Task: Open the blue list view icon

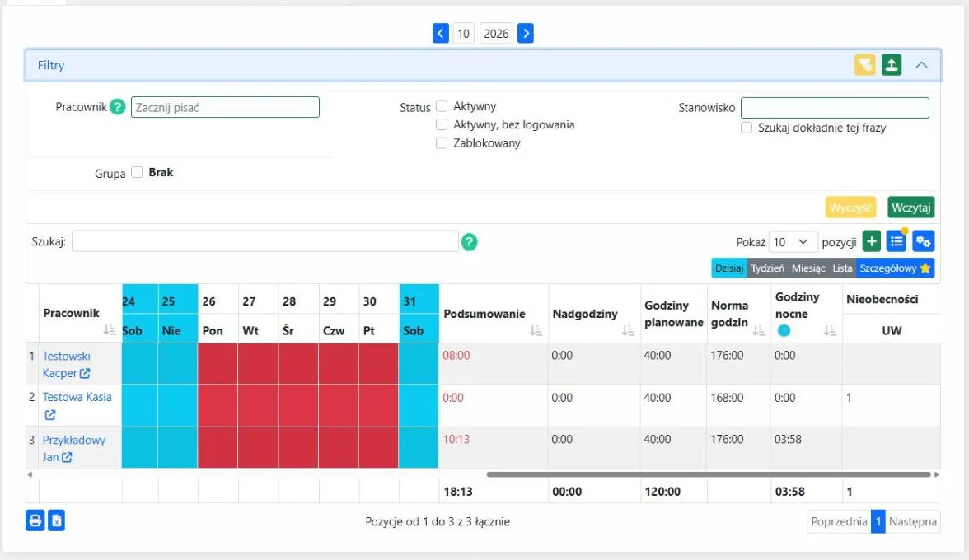Action: tap(896, 241)
